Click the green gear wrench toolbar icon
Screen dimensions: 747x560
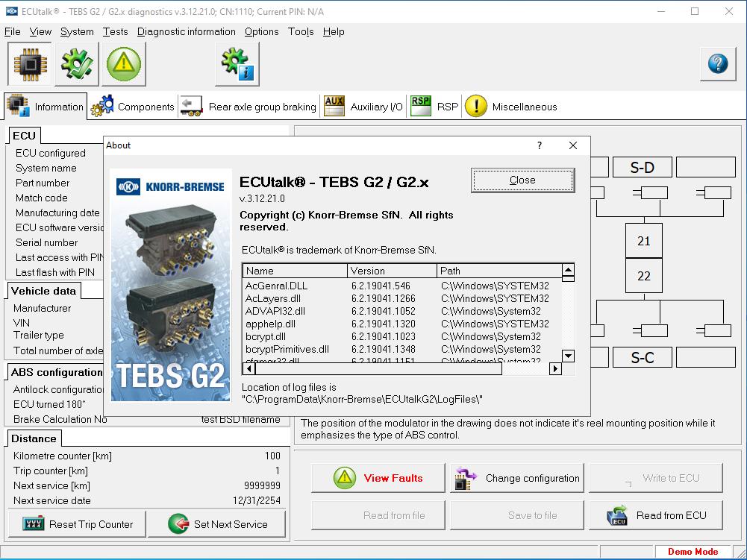(76, 64)
